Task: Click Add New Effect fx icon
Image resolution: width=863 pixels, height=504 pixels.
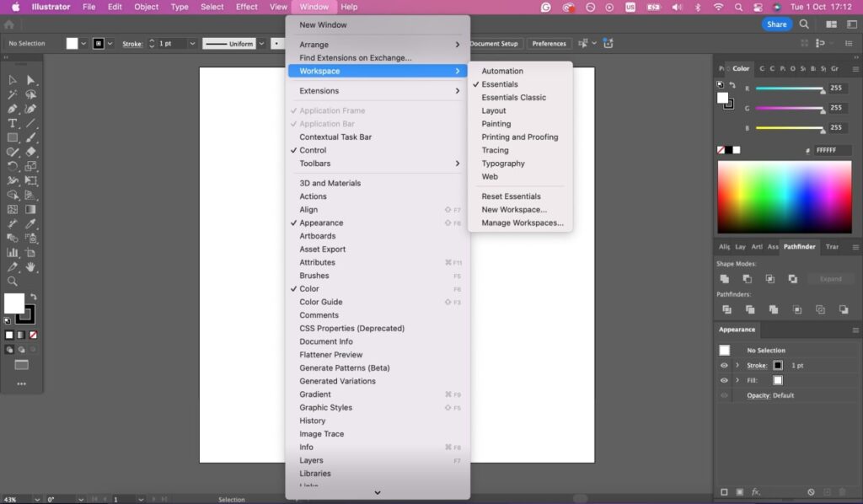Action: pos(756,492)
